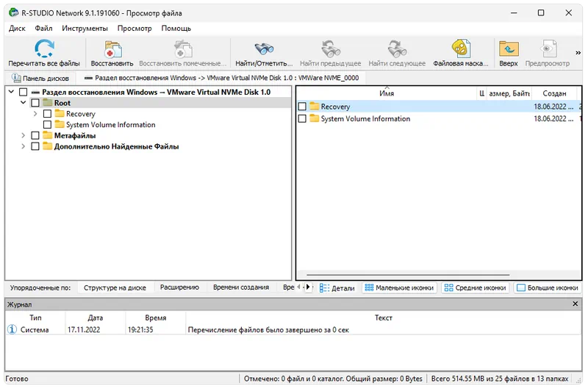The image size is (588, 389).
Task: Click the status text Всего 514.55 MB
Action: tap(500, 379)
